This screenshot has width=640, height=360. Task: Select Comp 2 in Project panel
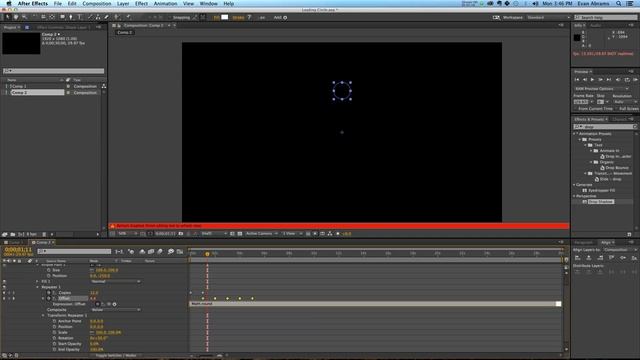click(37, 93)
